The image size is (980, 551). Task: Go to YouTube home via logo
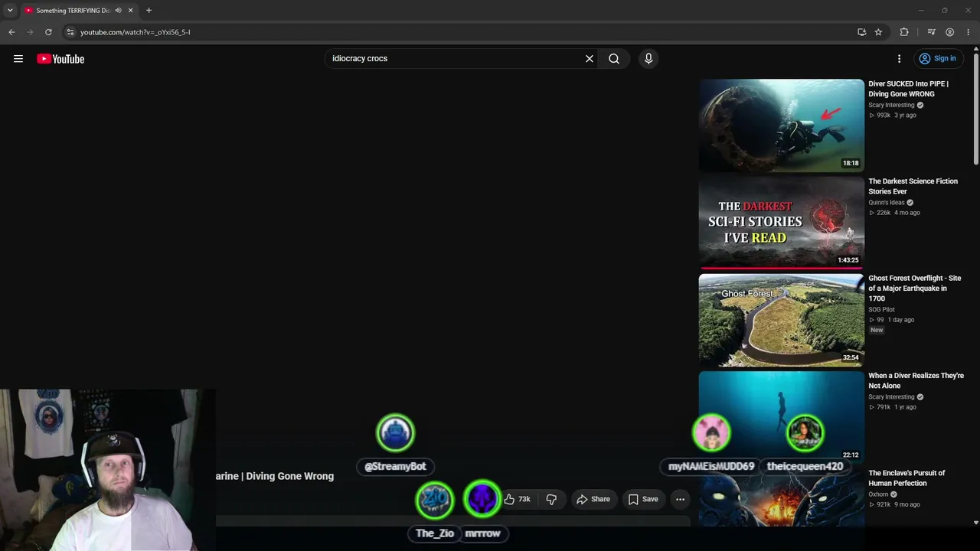click(60, 59)
